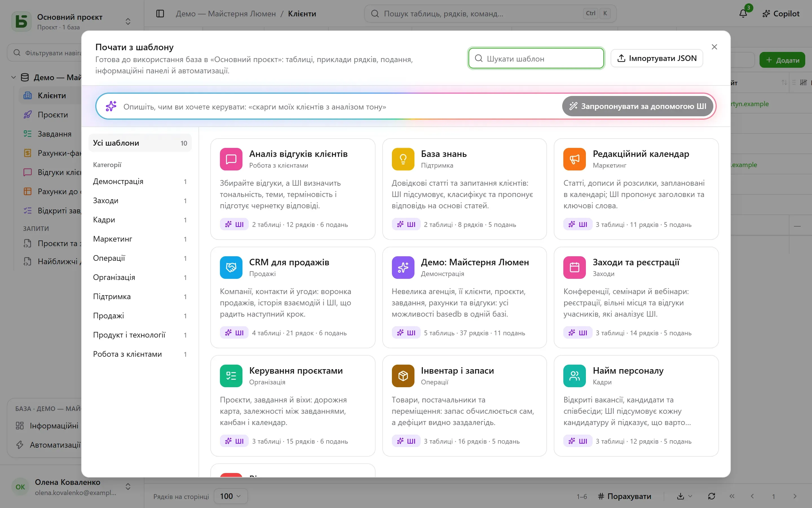Click the Імпортувати JSON button
This screenshot has height=508, width=812.
[x=657, y=58]
